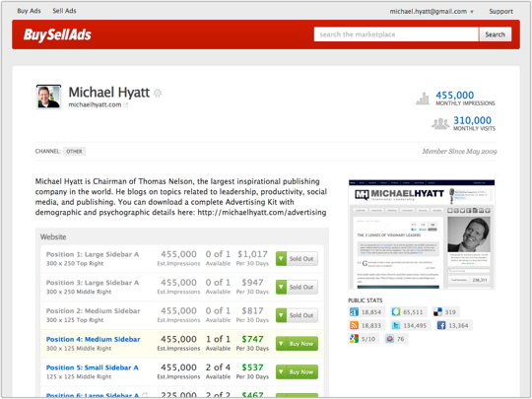This screenshot has height=399, width=532.
Task: Click Michael Hyatt's profile photo
Action: click(48, 97)
